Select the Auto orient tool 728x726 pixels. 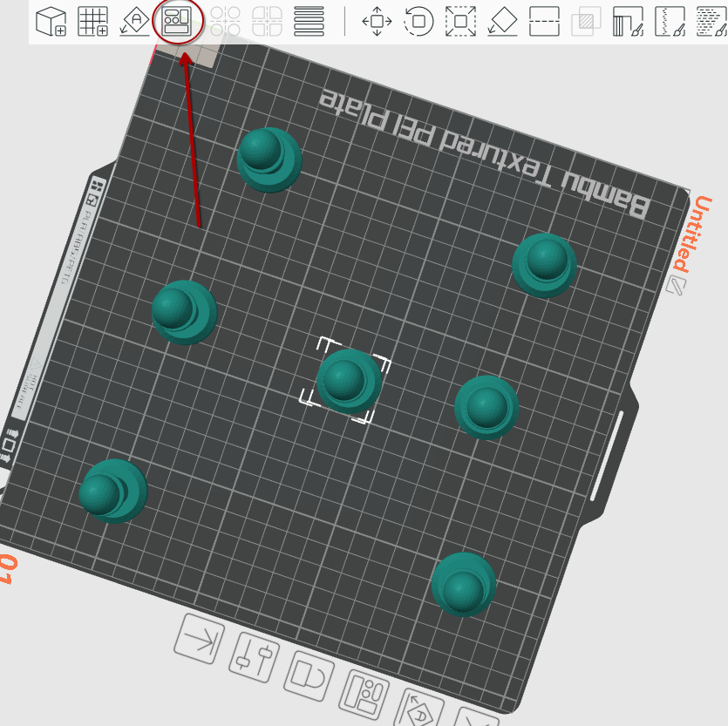click(x=135, y=21)
